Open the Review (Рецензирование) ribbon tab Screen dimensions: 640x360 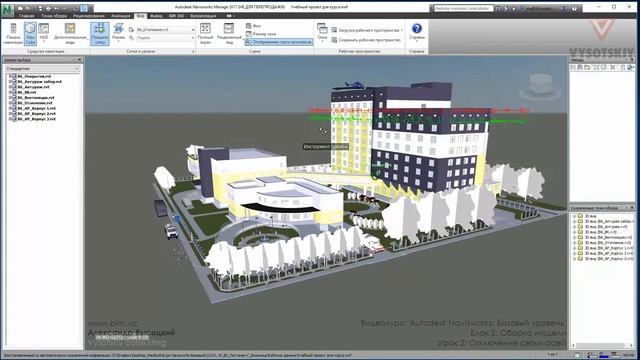[89, 16]
